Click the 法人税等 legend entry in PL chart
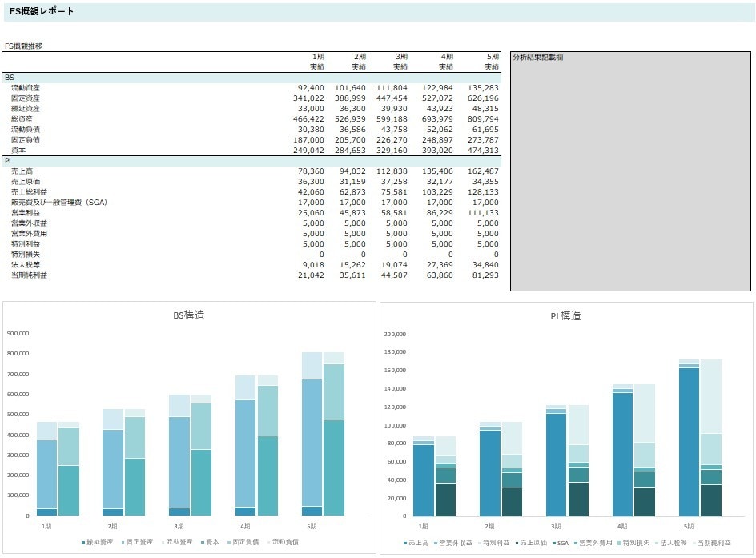Image resolution: width=756 pixels, height=558 pixels. coord(670,543)
